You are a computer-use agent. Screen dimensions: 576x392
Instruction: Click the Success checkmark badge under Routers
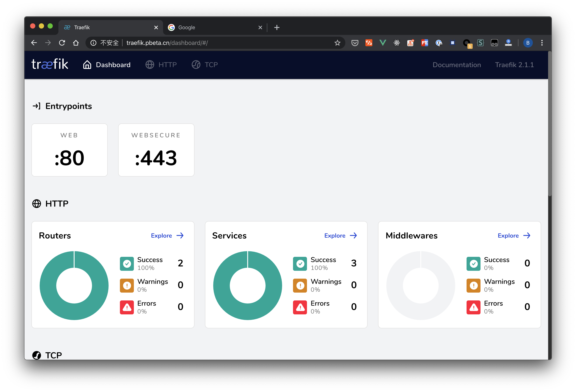click(x=127, y=264)
